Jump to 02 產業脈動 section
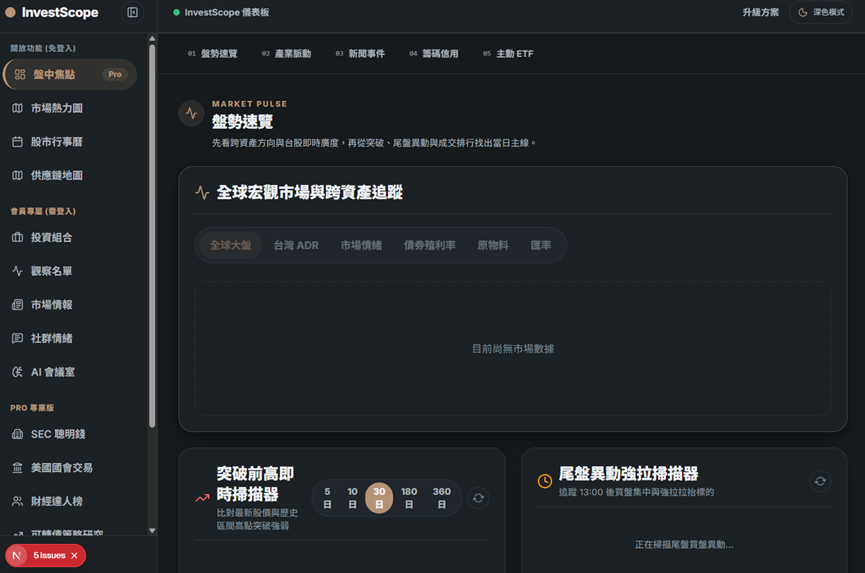 (x=286, y=53)
